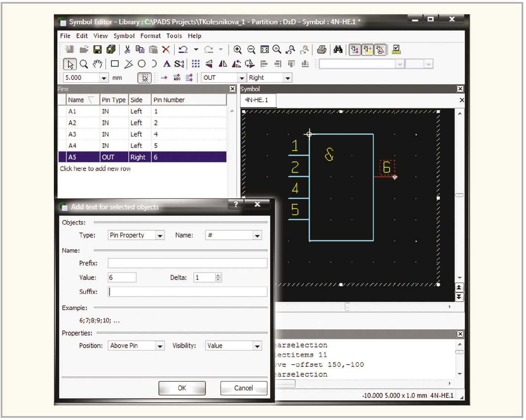Viewport: 526px width, 420px height.
Task: Open the Type dropdown showing Pin Property
Action: pyautogui.click(x=160, y=236)
